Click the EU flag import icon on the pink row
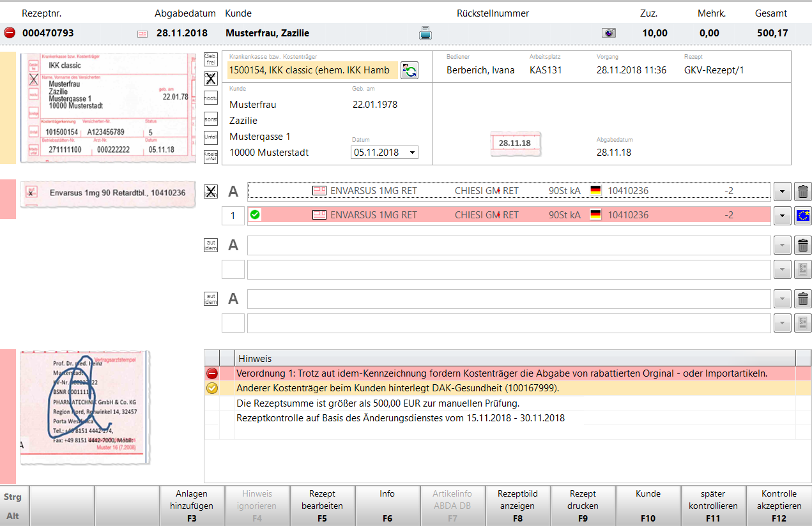 tap(803, 216)
